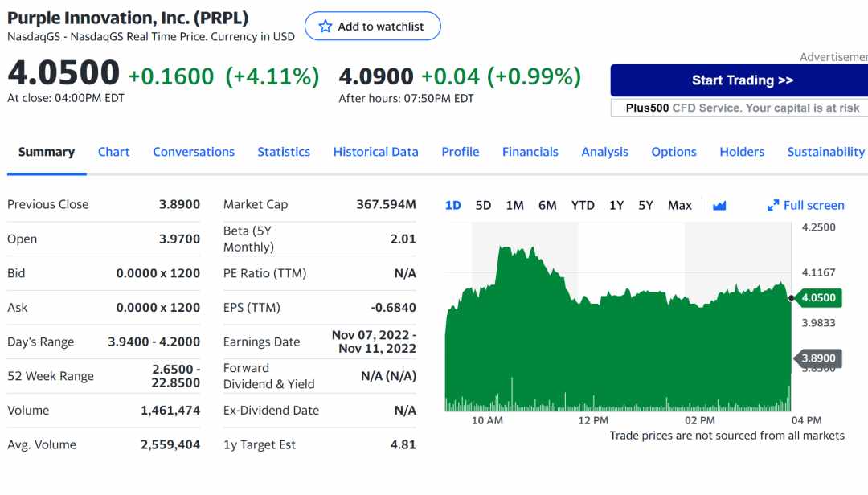
Task: Switch chart range to 1M
Action: (x=515, y=206)
